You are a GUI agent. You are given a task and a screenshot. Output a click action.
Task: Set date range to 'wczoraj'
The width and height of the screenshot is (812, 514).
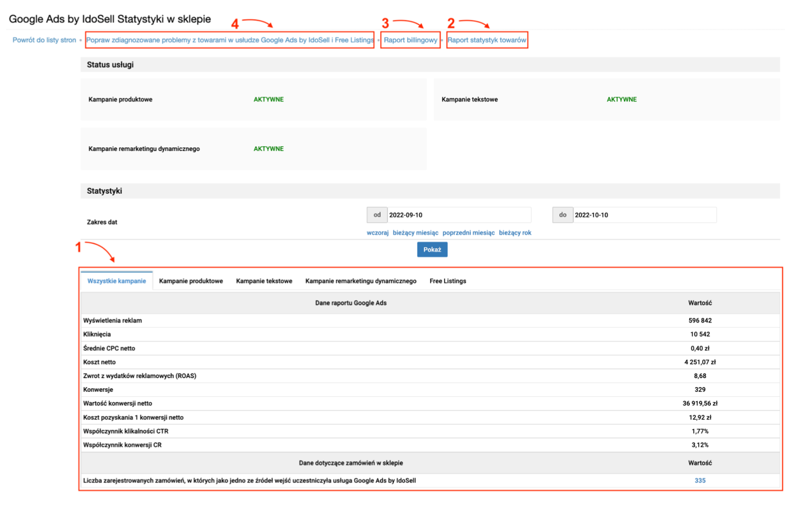pyautogui.click(x=377, y=233)
